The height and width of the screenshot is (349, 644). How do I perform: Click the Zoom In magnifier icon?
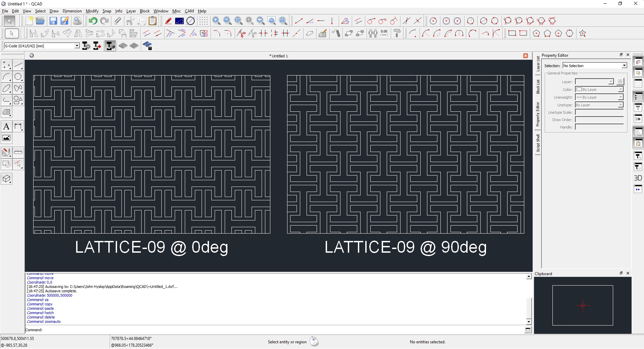[x=216, y=21]
